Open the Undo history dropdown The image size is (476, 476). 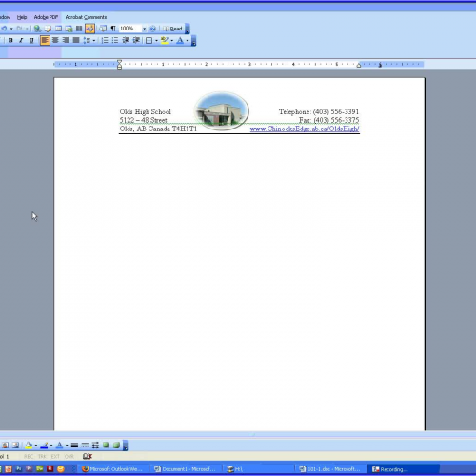(11, 29)
